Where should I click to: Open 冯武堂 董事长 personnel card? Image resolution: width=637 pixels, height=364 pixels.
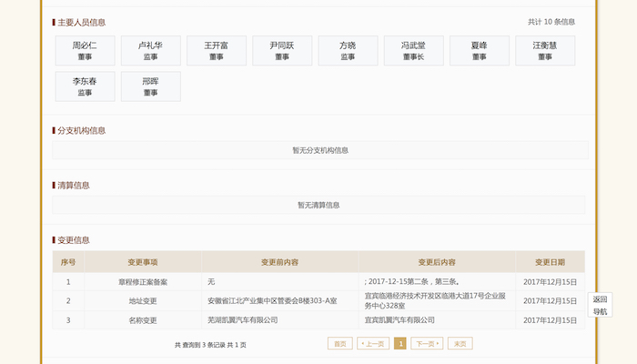click(414, 50)
